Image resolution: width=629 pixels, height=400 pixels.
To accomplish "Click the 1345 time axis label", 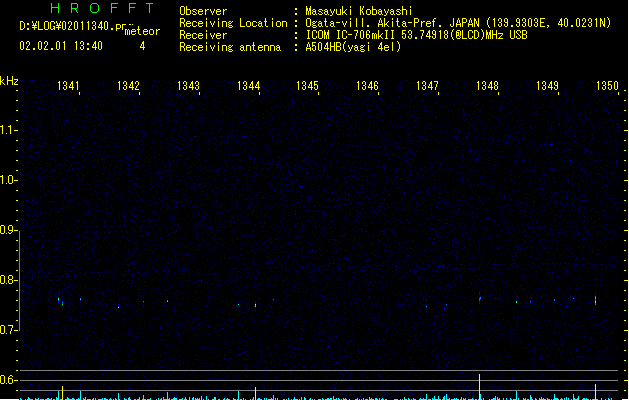I will tap(307, 86).
